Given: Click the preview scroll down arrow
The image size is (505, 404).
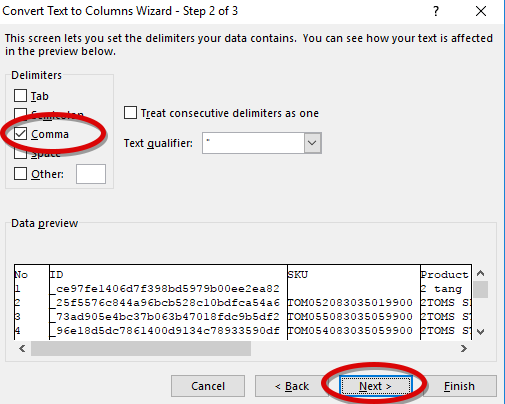Looking at the screenshot, I should (x=480, y=332).
